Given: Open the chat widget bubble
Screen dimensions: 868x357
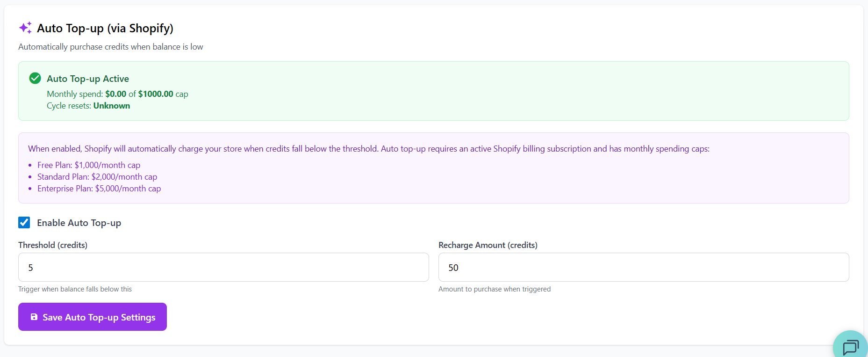Looking at the screenshot, I should (x=850, y=347).
